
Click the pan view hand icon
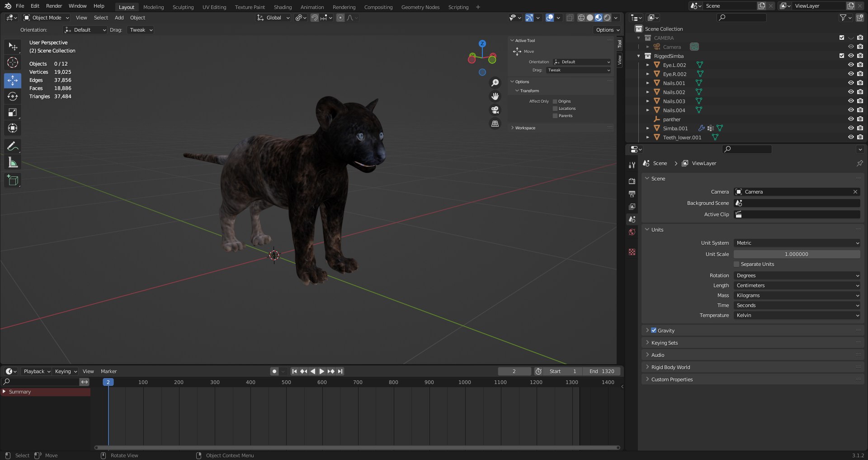(x=495, y=96)
